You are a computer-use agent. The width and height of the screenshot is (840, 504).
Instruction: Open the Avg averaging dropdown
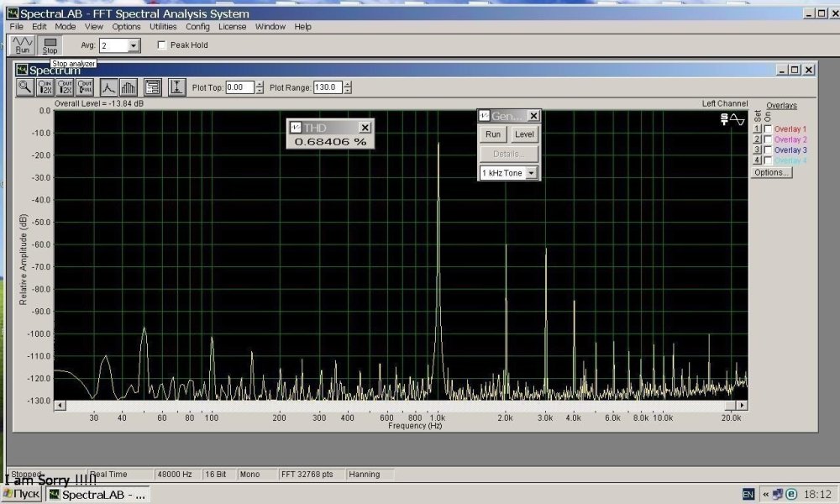(134, 45)
